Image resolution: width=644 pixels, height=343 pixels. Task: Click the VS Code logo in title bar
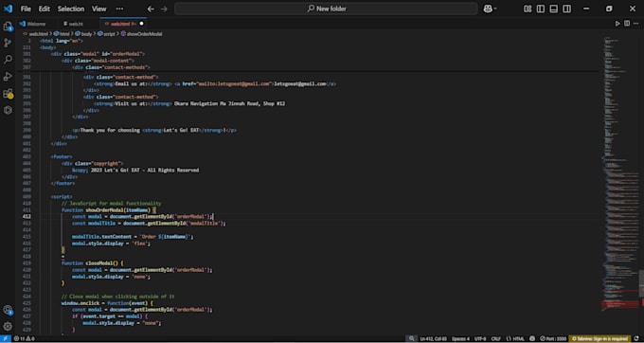pyautogui.click(x=8, y=9)
